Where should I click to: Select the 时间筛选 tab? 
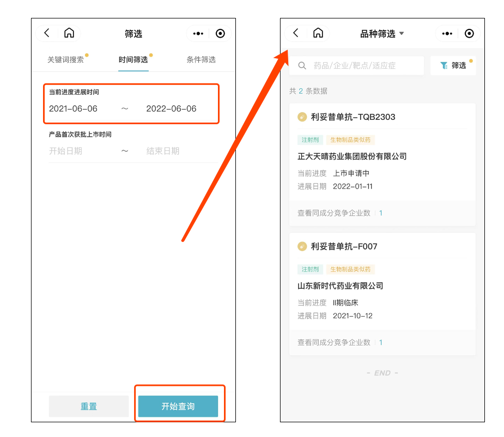[x=133, y=59]
